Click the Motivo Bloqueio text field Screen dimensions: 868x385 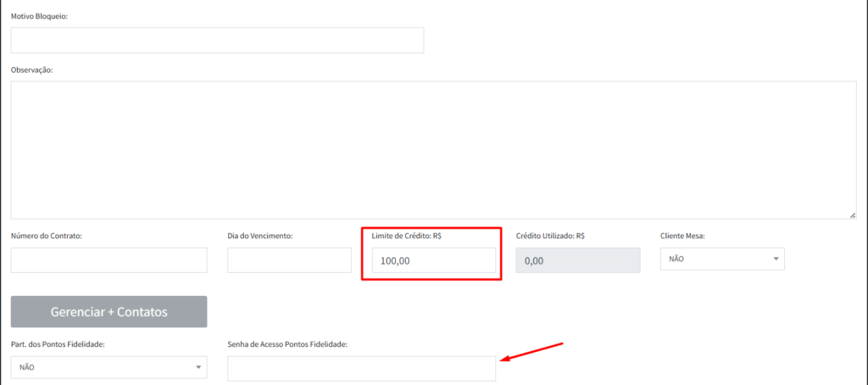click(217, 40)
